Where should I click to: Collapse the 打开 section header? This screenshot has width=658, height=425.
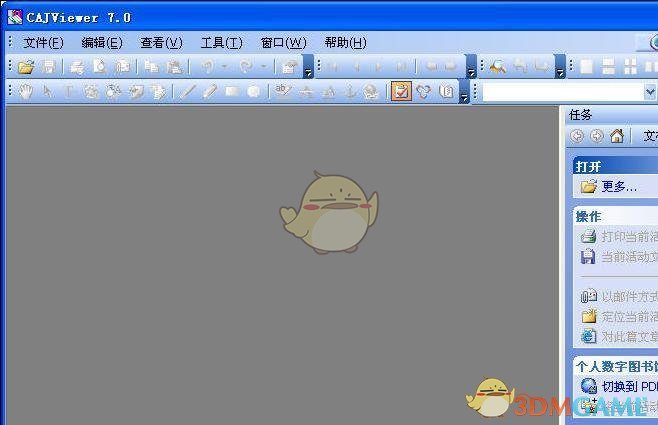tap(615, 167)
